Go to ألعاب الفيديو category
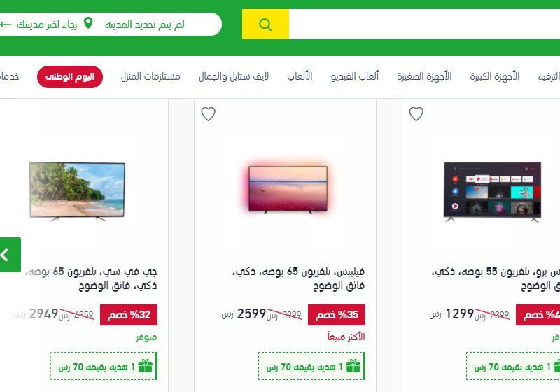Image resolution: width=560 pixels, height=392 pixels. point(355,76)
